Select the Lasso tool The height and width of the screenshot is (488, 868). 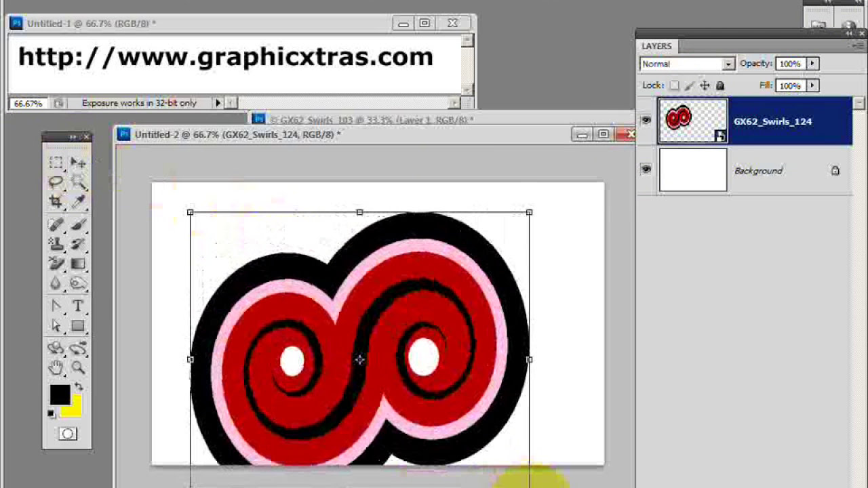coord(56,182)
